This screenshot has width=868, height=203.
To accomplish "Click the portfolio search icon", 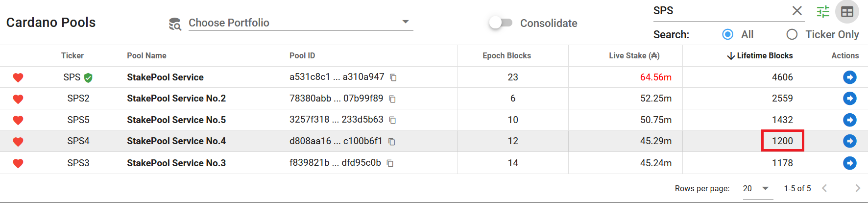I will tap(175, 24).
